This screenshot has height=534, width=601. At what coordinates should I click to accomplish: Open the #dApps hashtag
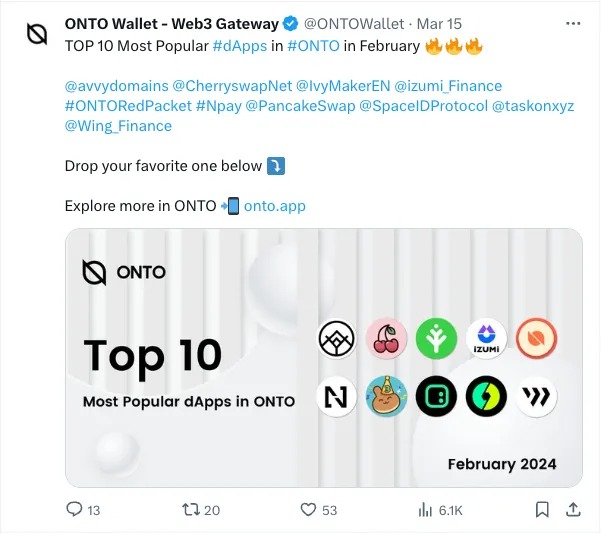(x=239, y=45)
